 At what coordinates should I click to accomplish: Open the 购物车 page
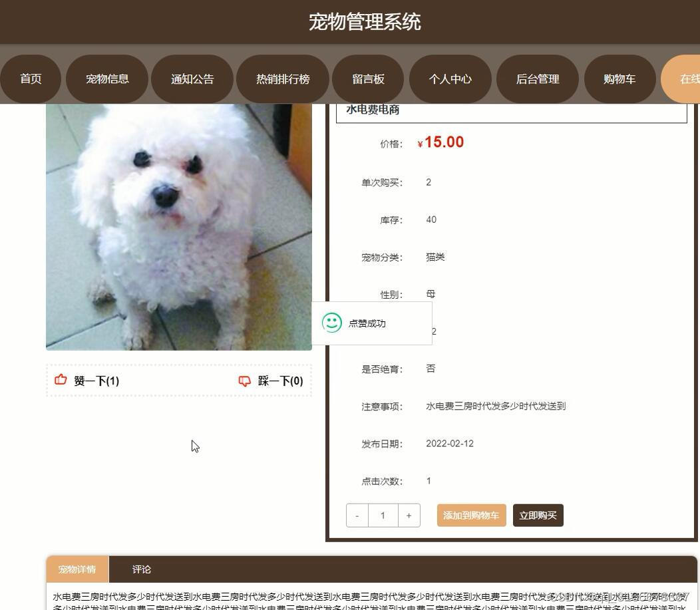pyautogui.click(x=619, y=79)
